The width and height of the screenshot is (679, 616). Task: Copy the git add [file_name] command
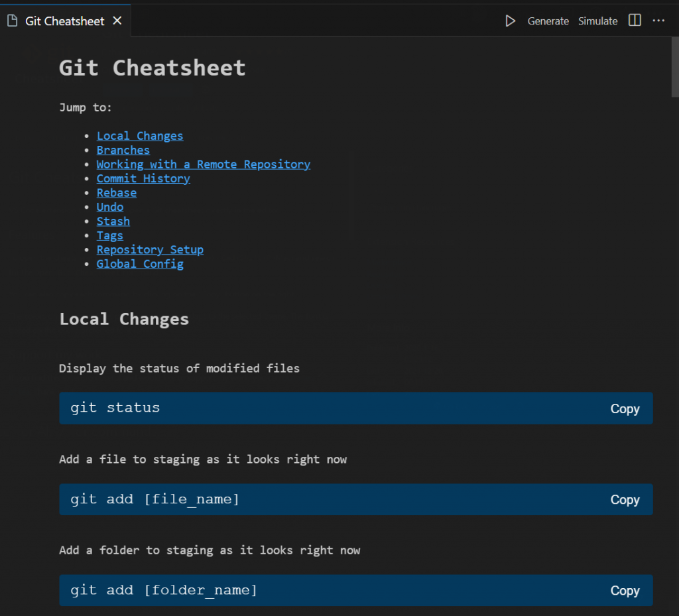tap(625, 499)
